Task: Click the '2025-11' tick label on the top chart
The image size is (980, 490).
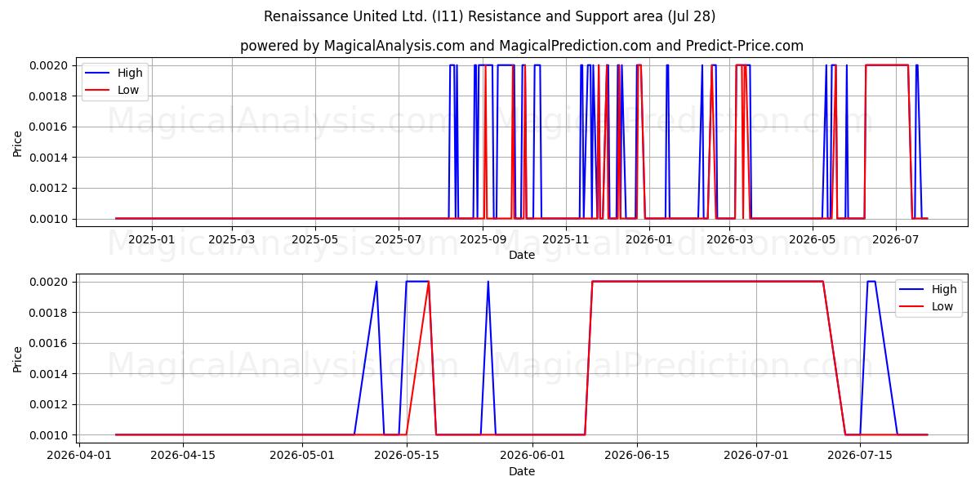Action: point(565,239)
